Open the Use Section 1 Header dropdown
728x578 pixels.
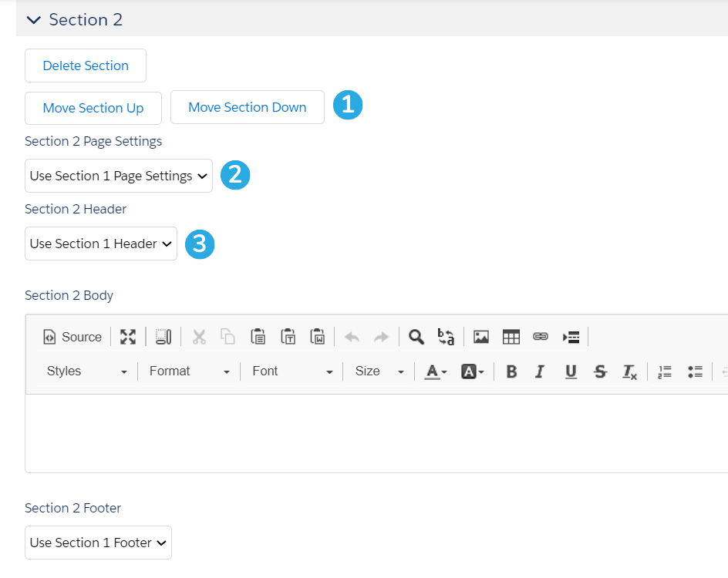pos(101,244)
